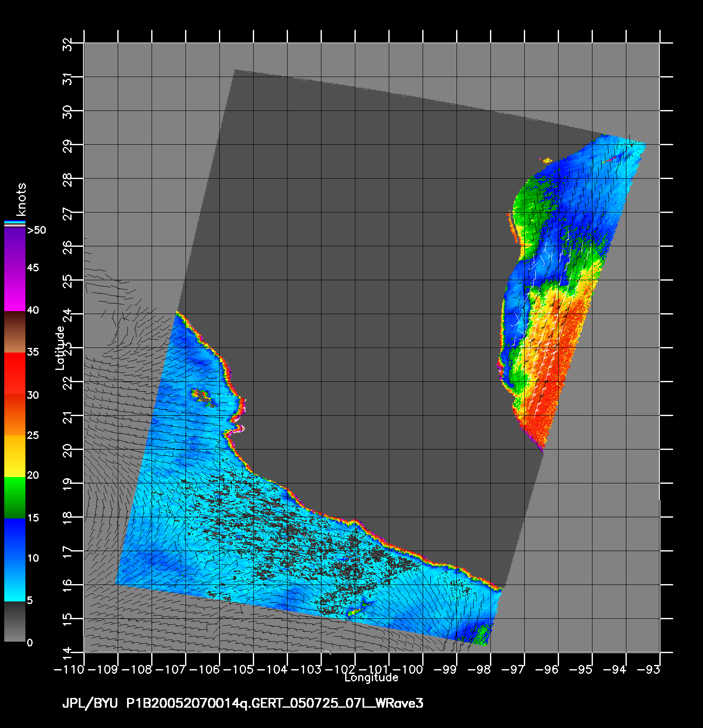Click the "22" latitude tick label
The width and height of the screenshot is (703, 728).
(67, 383)
